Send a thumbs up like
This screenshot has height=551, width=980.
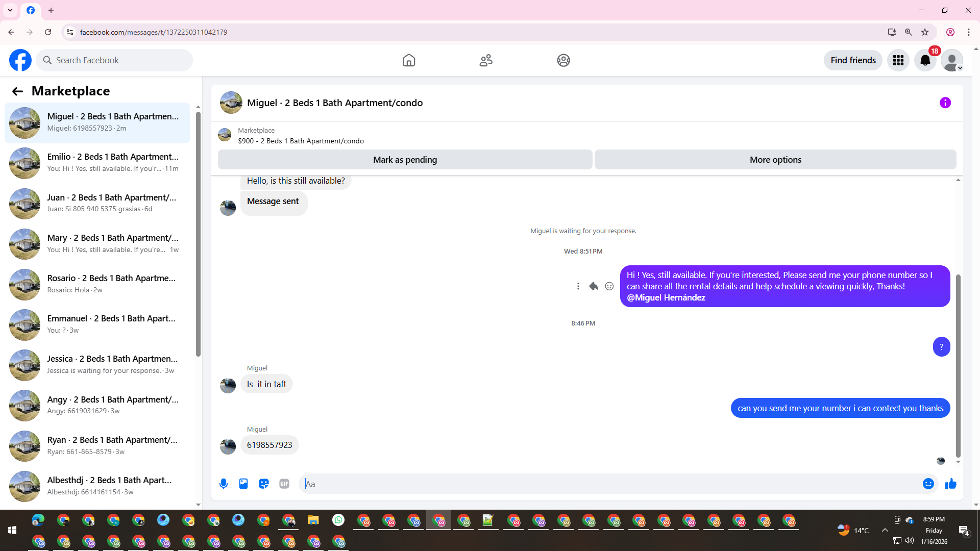tap(950, 484)
